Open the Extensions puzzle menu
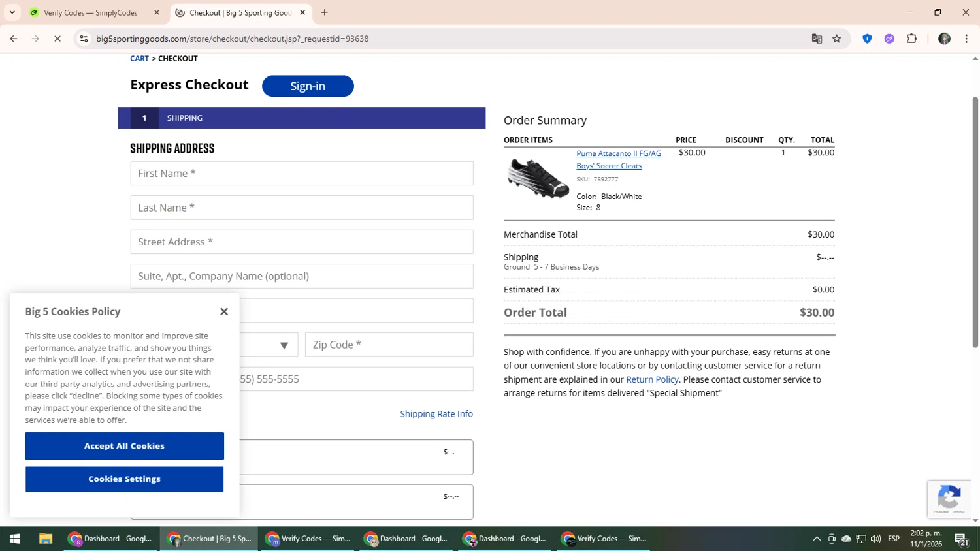Screen dimensions: 980x551 coord(912,39)
